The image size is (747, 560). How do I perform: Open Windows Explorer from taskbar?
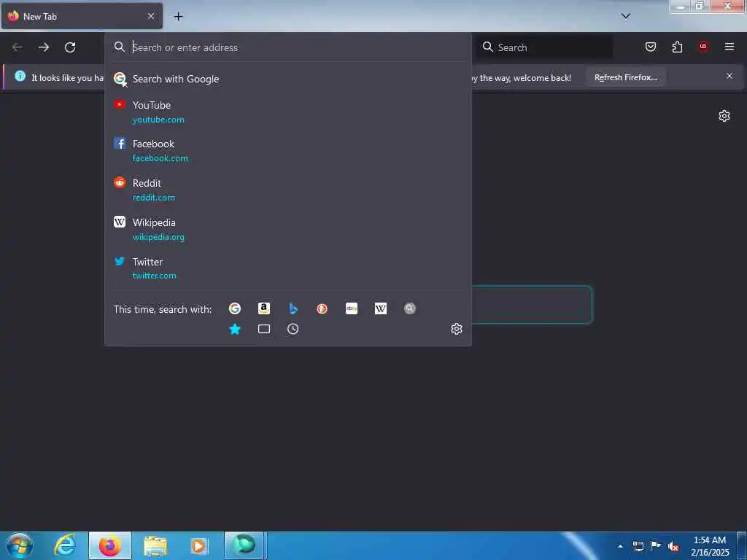(155, 545)
